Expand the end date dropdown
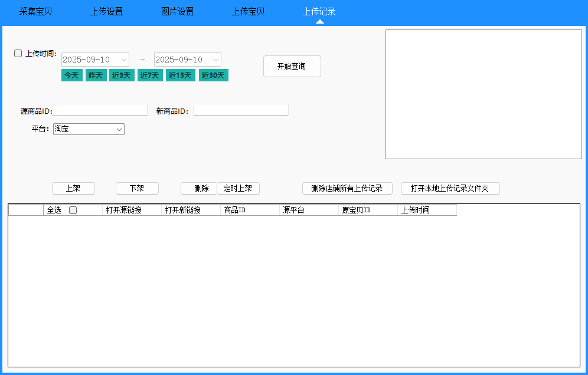The image size is (588, 375). pyautogui.click(x=216, y=60)
